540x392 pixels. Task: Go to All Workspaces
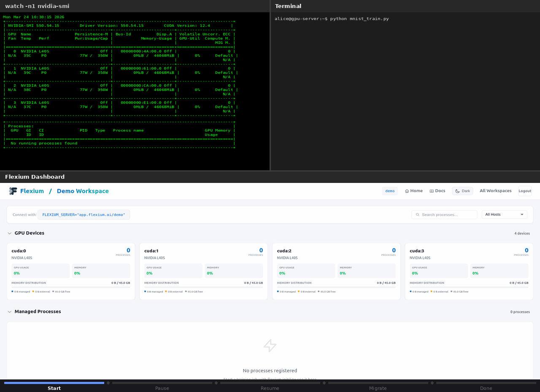click(496, 191)
